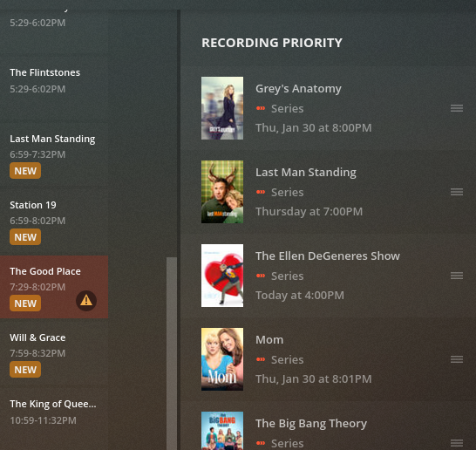476x450 pixels.
Task: Open The Big Bang Theory title link
Action: (311, 423)
